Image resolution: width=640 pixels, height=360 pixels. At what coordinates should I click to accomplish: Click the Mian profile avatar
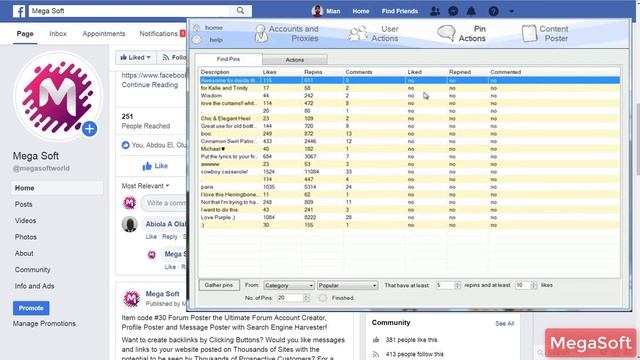pyautogui.click(x=317, y=11)
